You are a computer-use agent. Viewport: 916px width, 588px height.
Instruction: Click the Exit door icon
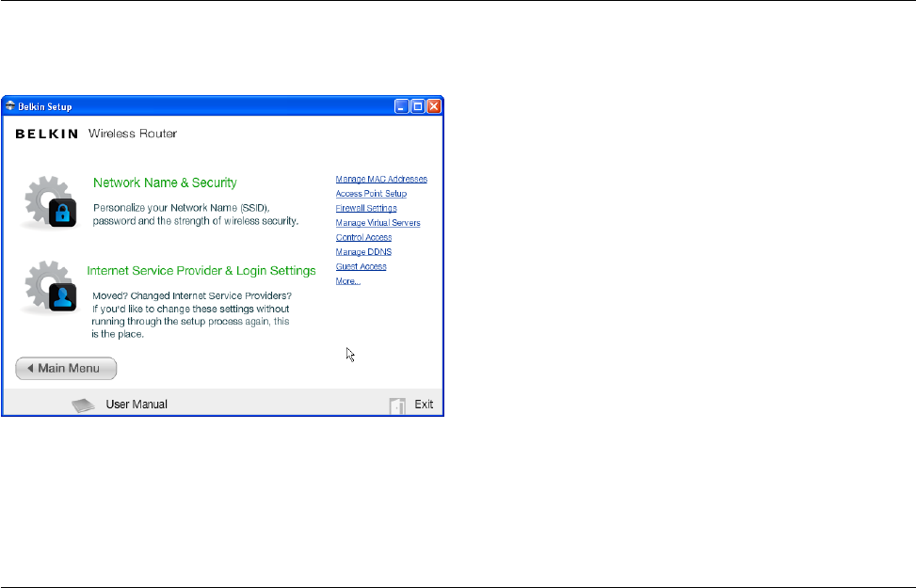(397, 405)
